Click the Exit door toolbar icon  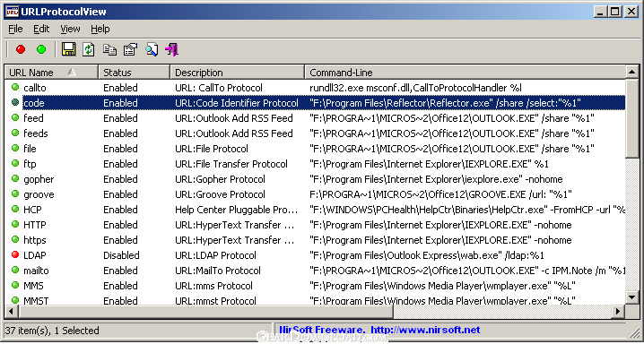[171, 49]
